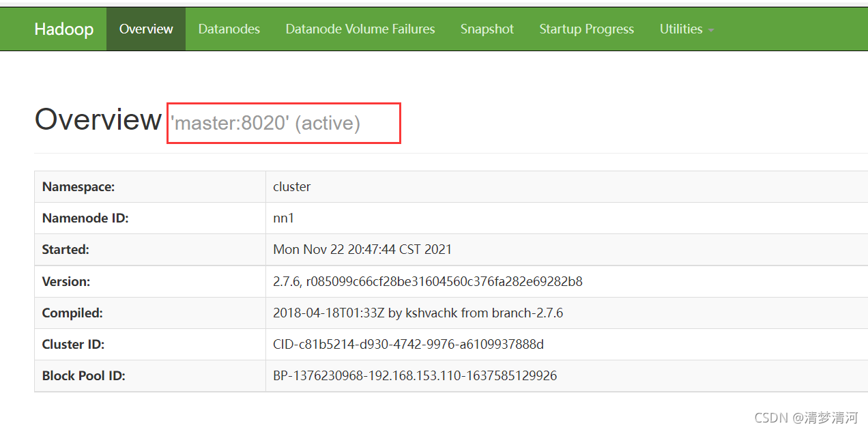Select the Overview tab in navbar
This screenshot has width=868, height=430.
click(x=146, y=29)
